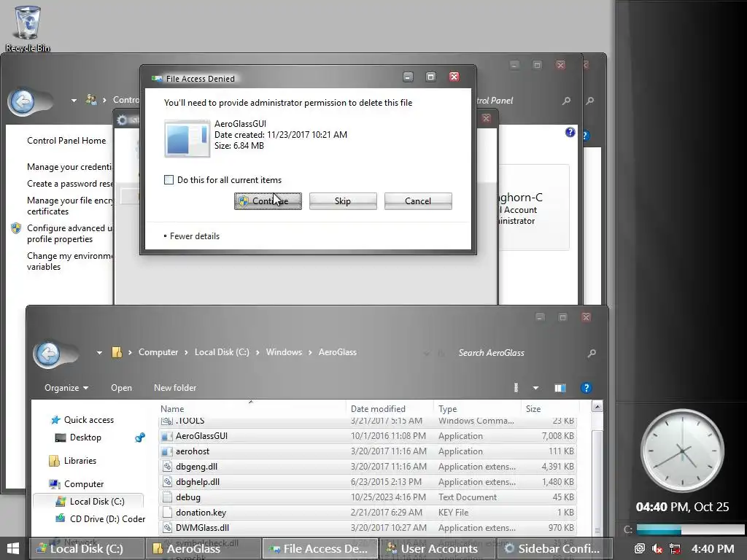Sort files by the Date modified column
Image resolution: width=747 pixels, height=560 pixels.
tap(390, 408)
